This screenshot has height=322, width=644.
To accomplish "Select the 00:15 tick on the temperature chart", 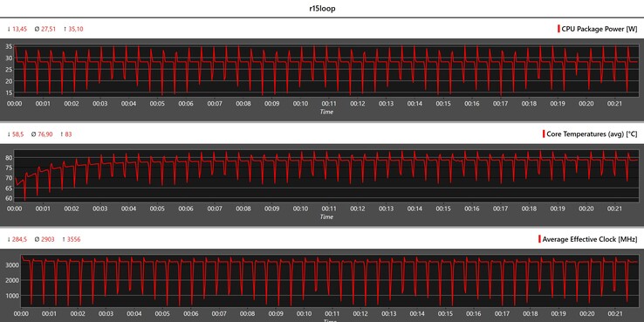I will 443,209.
